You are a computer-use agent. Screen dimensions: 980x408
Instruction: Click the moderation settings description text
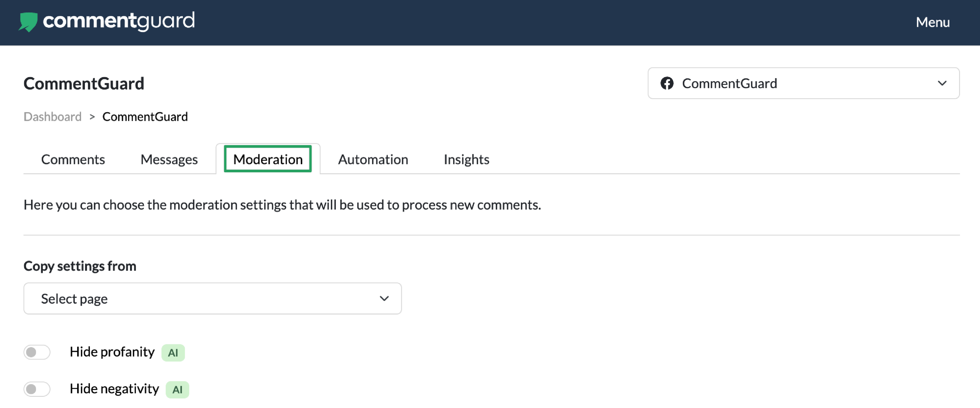(282, 205)
